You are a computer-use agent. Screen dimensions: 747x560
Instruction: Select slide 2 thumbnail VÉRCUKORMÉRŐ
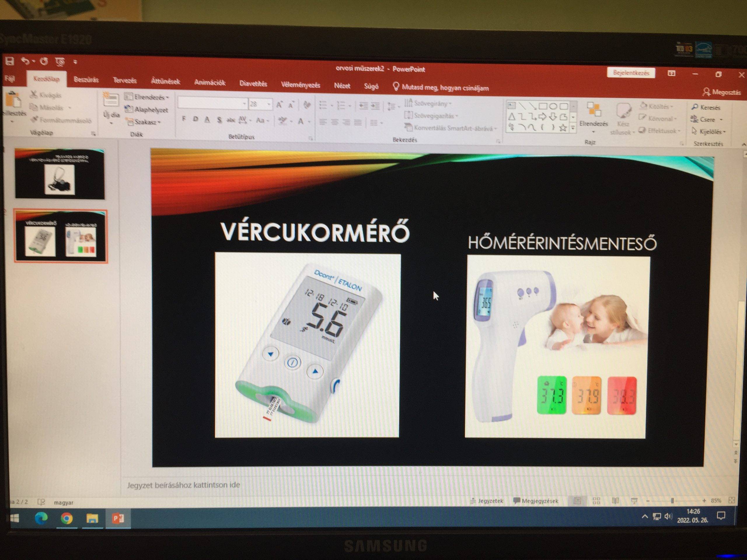(x=60, y=236)
